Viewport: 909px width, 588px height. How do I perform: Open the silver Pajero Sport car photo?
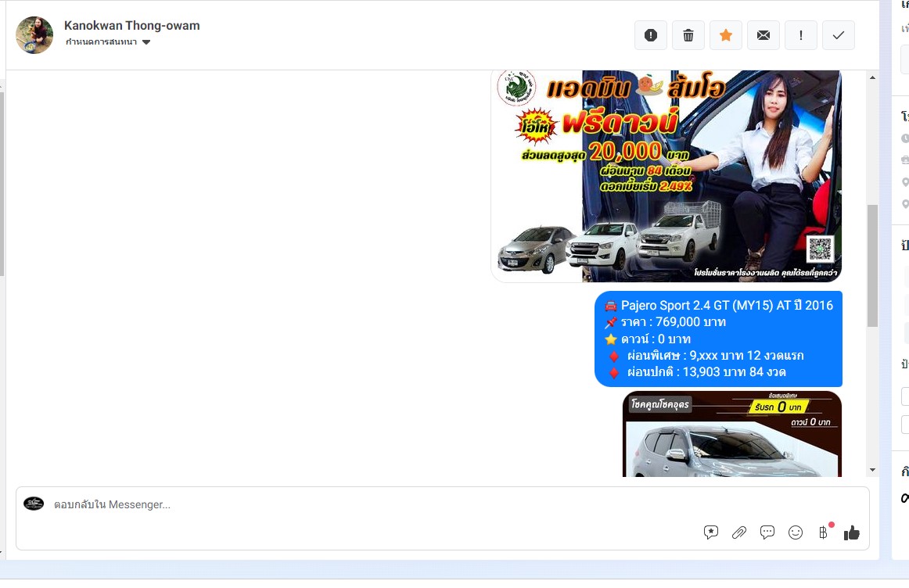pos(732,434)
